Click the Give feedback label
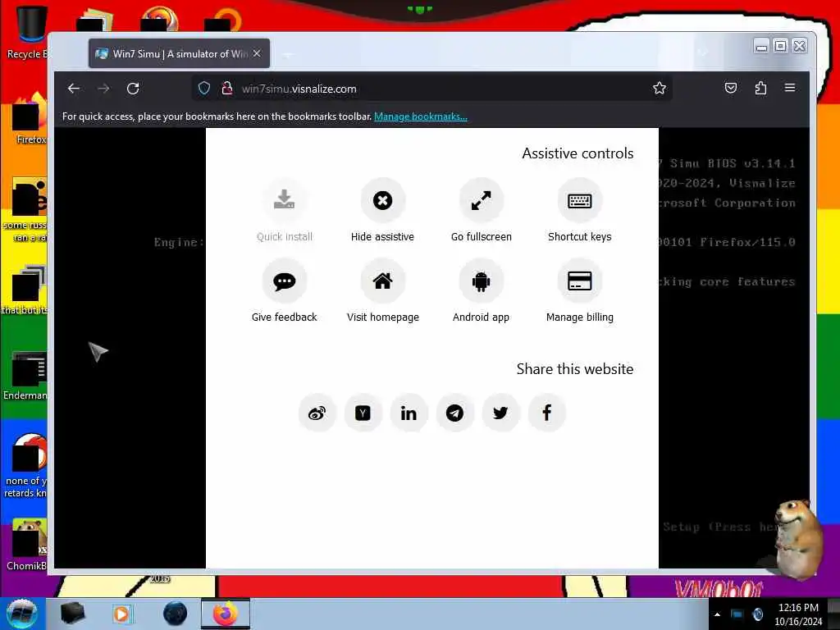Screen dimensions: 840x630 (x=284, y=317)
